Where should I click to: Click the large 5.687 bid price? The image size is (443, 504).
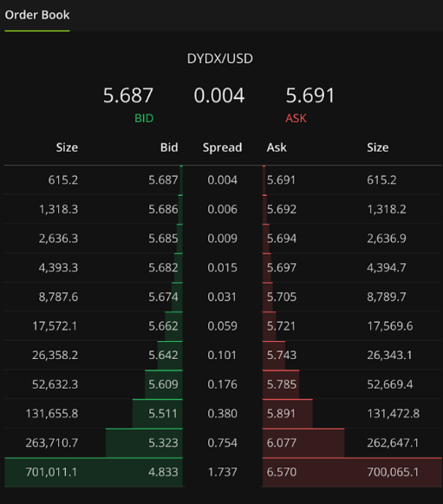pos(128,95)
